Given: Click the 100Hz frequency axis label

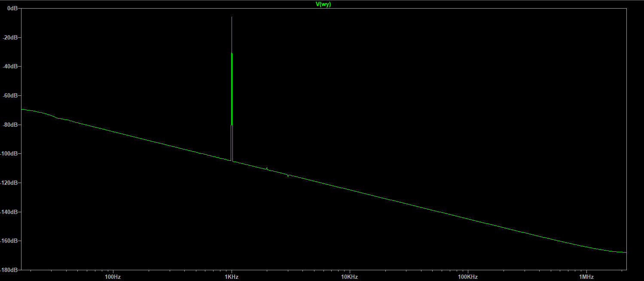Looking at the screenshot, I should click(x=113, y=276).
